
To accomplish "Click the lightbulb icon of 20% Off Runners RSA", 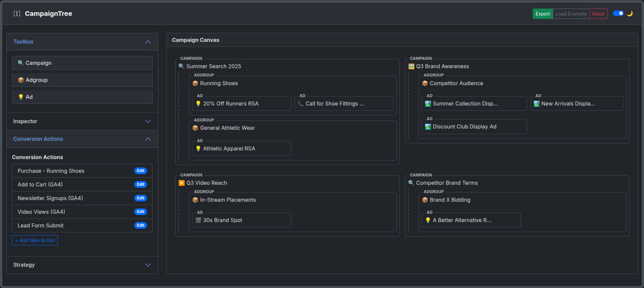I will [198, 104].
